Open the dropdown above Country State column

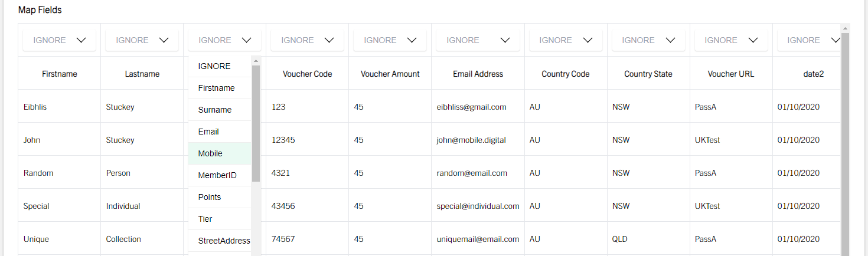[648, 40]
